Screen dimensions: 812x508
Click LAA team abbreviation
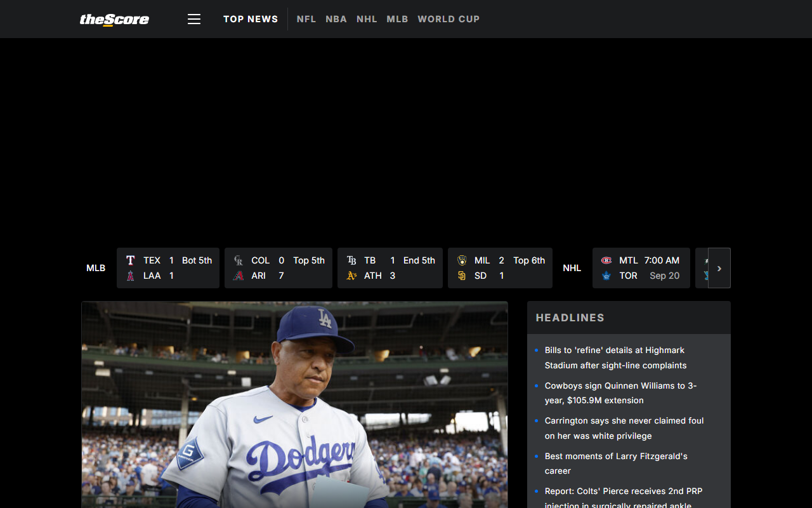coord(152,276)
